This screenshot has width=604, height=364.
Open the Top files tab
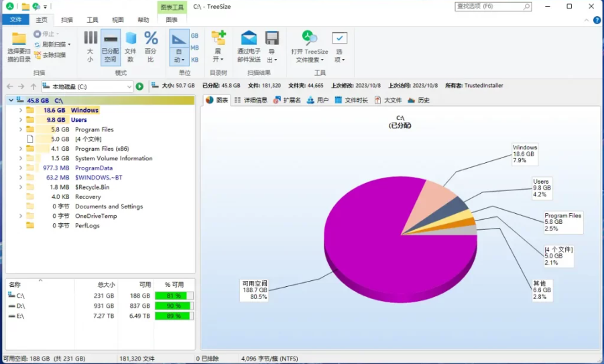coord(388,100)
